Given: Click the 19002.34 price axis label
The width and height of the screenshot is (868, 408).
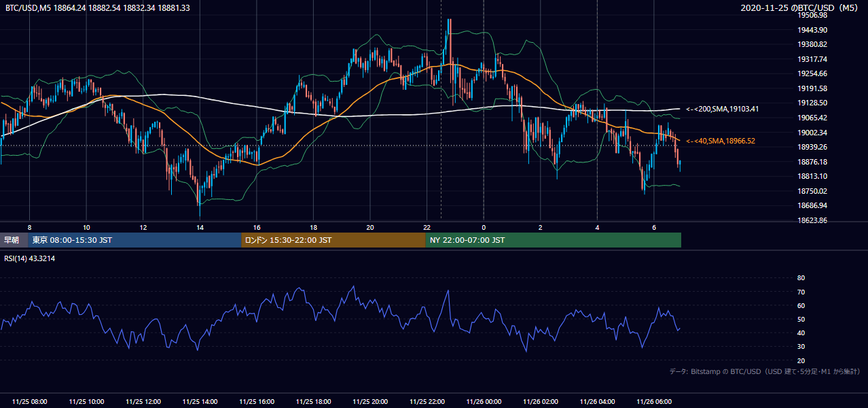Looking at the screenshot, I should [812, 133].
